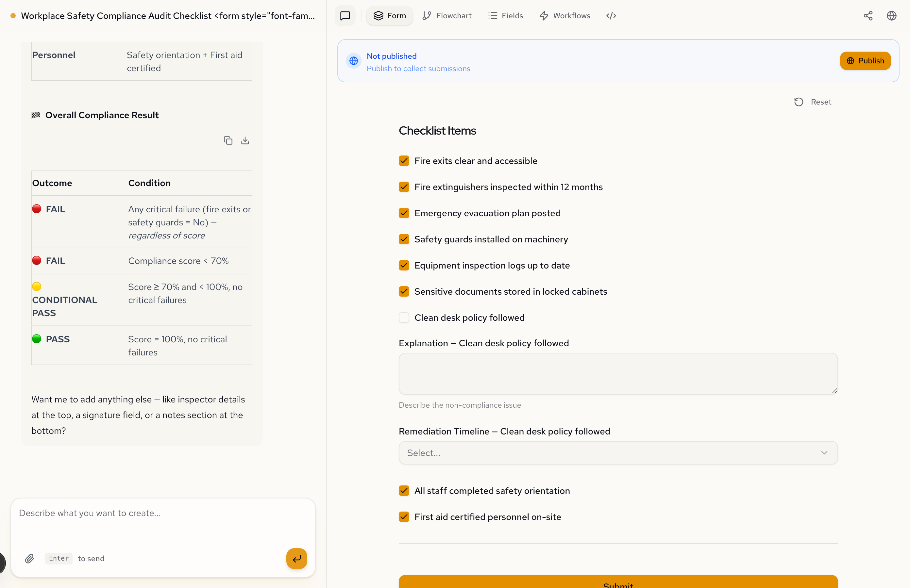Download the compliance result table
The image size is (910, 588).
[x=245, y=140]
